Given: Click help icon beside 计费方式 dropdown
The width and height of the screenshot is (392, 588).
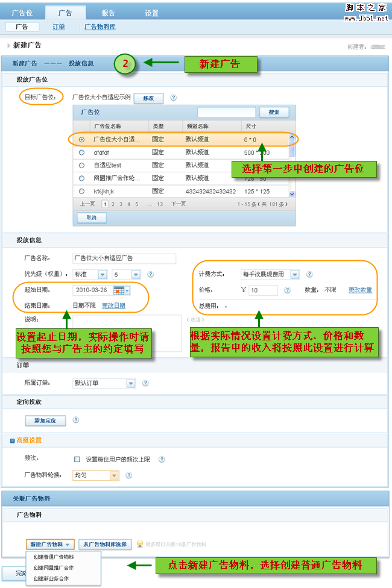Looking at the screenshot, I should pyautogui.click(x=309, y=275).
